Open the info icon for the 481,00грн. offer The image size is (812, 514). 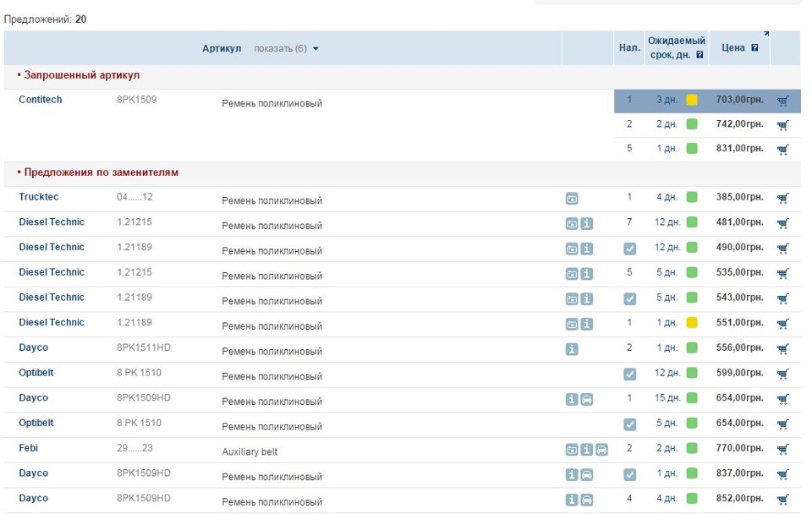pos(587,224)
